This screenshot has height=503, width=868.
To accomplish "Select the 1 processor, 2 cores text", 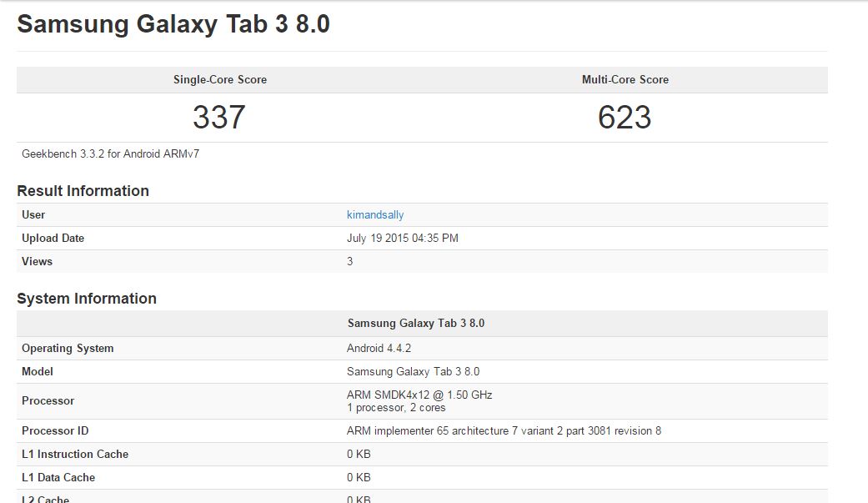I will click(396, 408).
